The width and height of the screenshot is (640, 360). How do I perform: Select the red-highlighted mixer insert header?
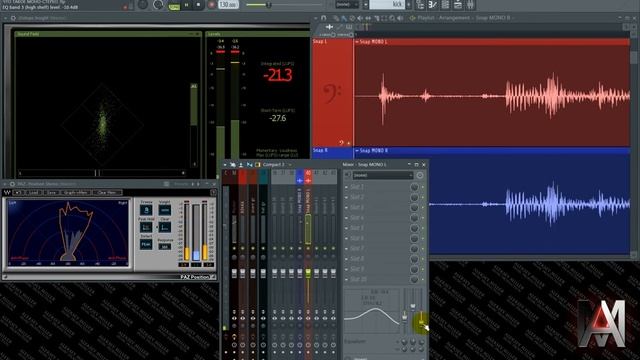coord(308,177)
